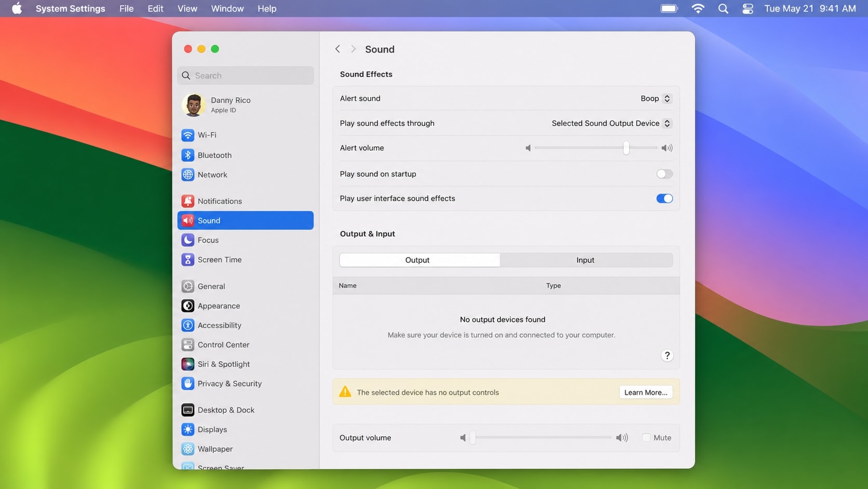Open the Window menu
The image size is (868, 489).
click(227, 9)
